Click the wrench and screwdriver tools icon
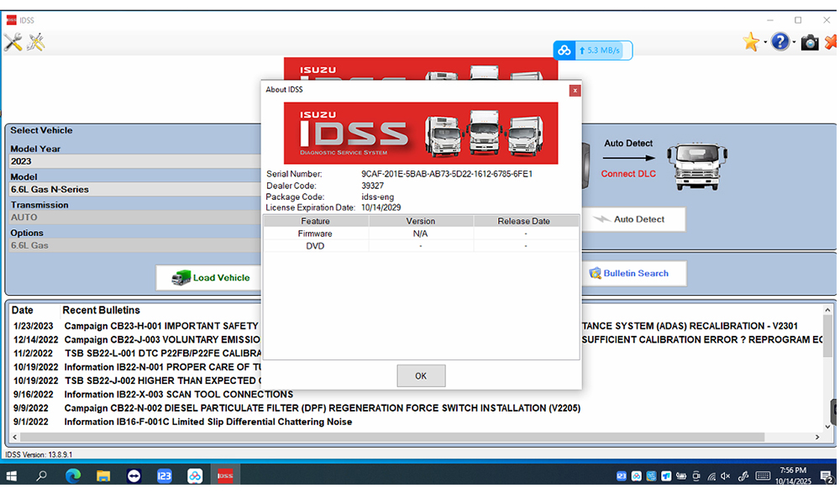This screenshot has height=504, width=840. pos(13,42)
